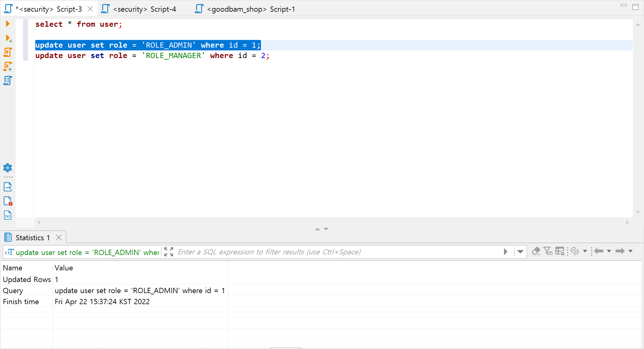
Task: Execute script in separate tabs icon
Action: pos(8,66)
